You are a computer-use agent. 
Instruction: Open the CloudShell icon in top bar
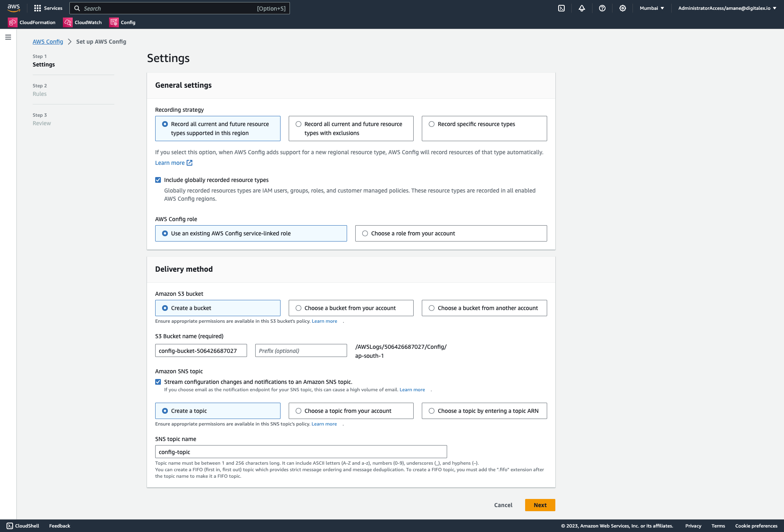pyautogui.click(x=561, y=8)
